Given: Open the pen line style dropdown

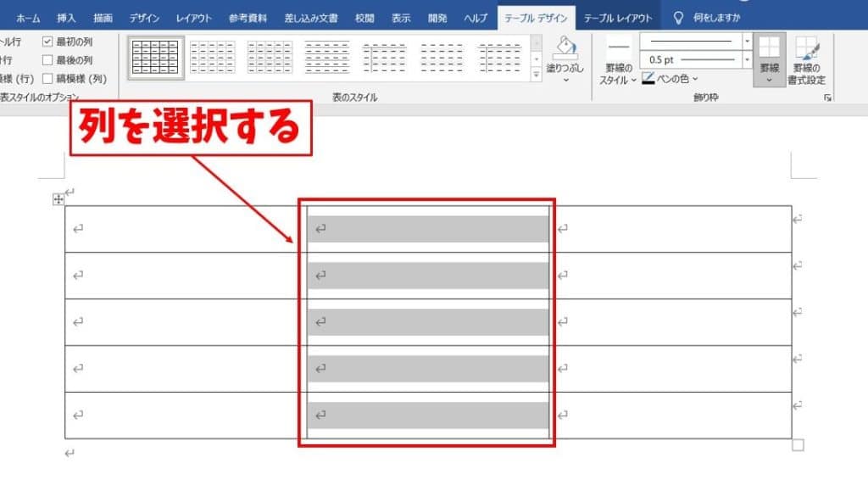Looking at the screenshot, I should tap(747, 41).
